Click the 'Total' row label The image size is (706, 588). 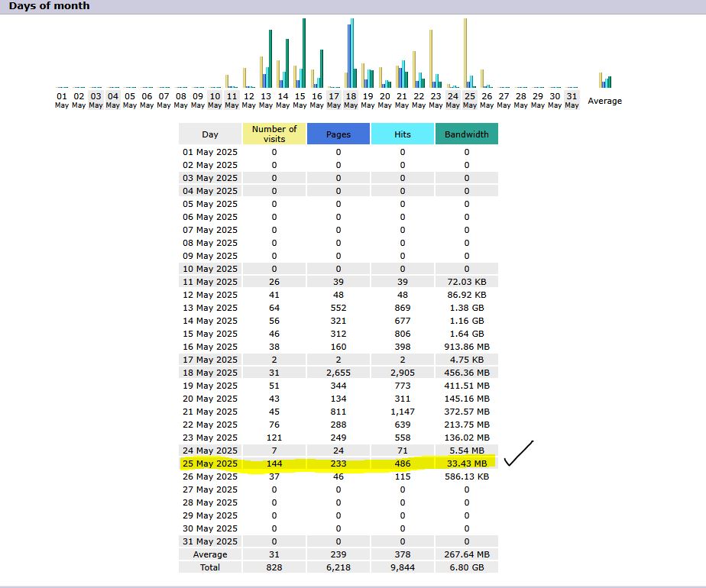(210, 567)
